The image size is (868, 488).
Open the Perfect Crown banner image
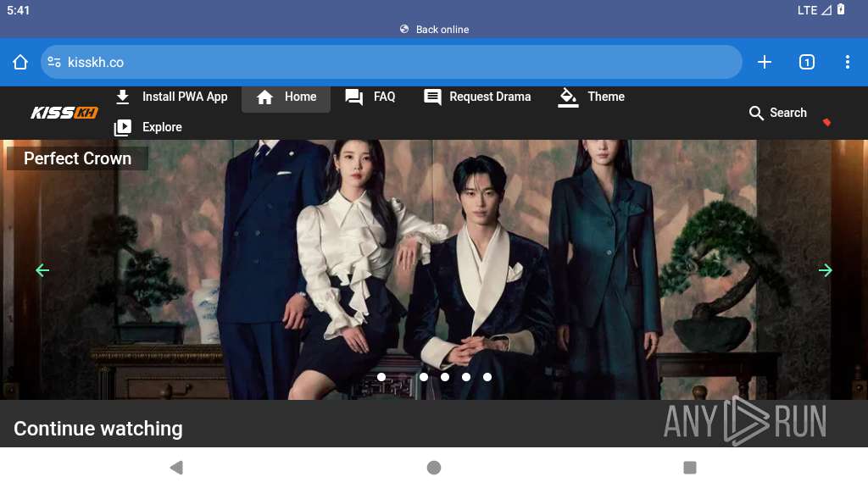point(434,269)
